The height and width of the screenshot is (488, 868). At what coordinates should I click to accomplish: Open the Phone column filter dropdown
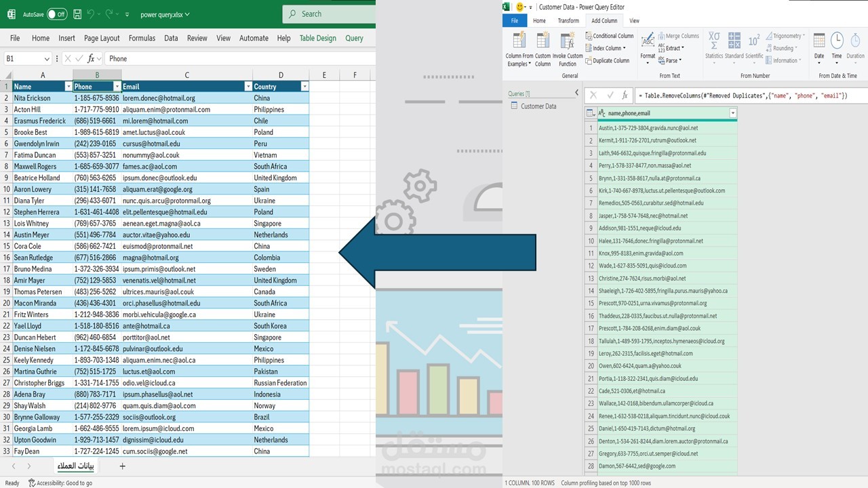tap(117, 87)
